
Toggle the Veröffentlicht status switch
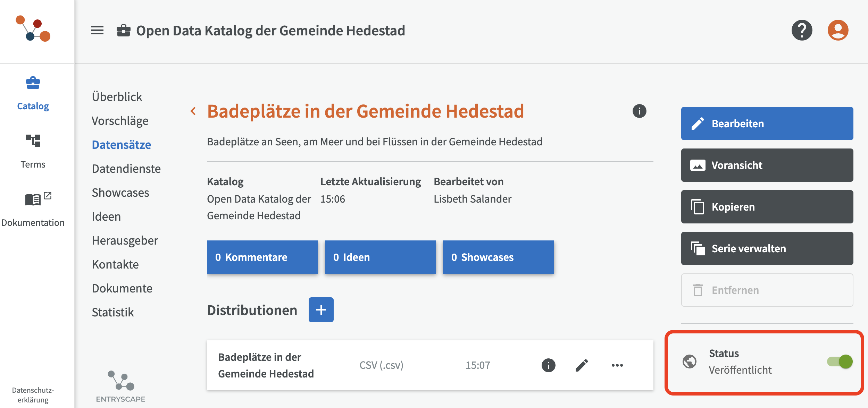point(840,362)
